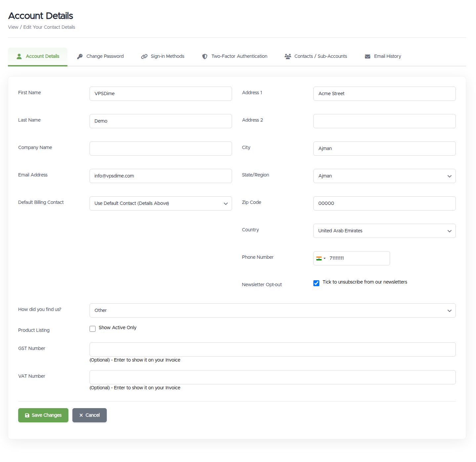Click the Address 1 field with Acme Street
The image size is (476, 462).
tap(384, 94)
